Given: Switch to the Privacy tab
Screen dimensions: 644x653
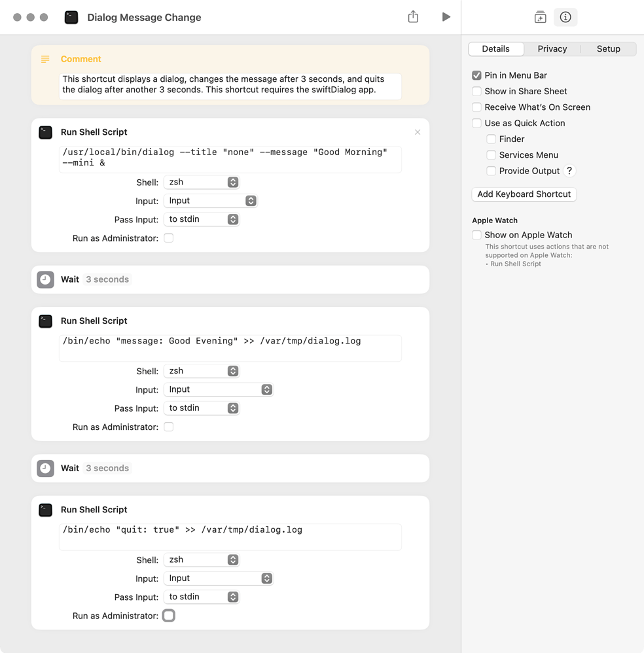Looking at the screenshot, I should [552, 49].
